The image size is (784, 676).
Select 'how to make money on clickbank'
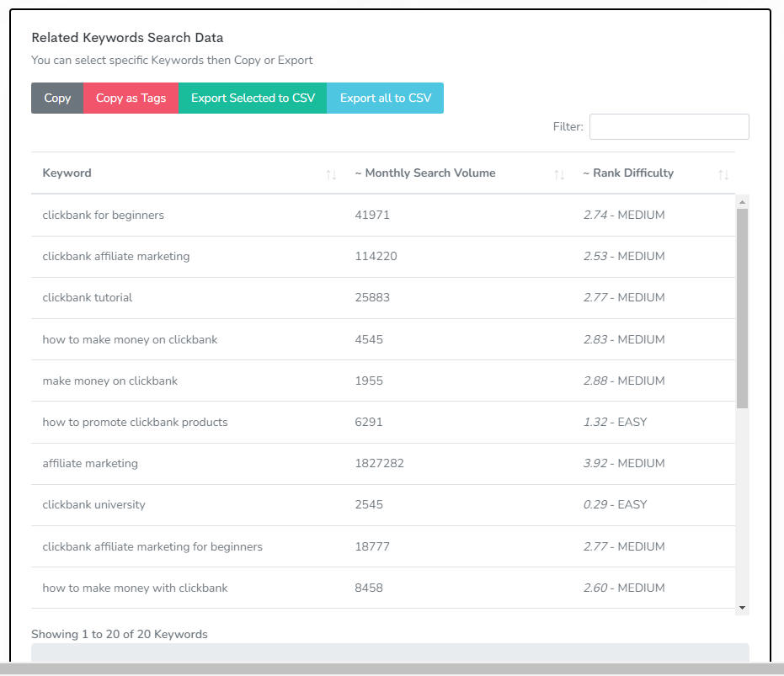(130, 339)
